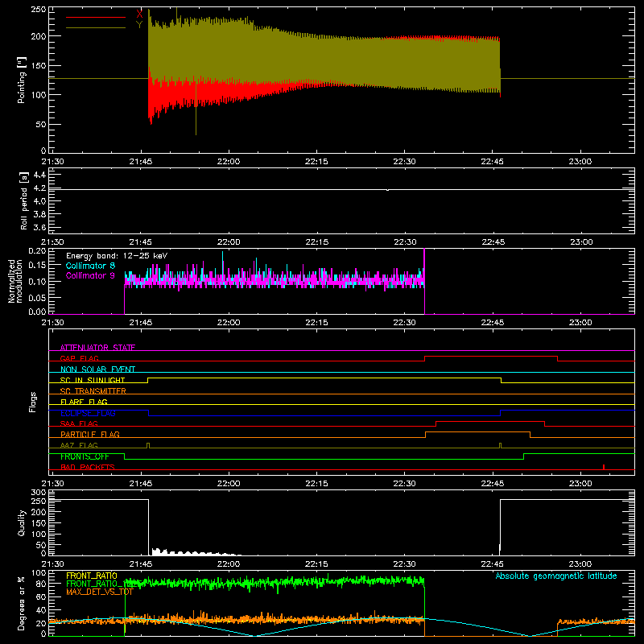Click the A47_FLAG label

tap(79, 445)
